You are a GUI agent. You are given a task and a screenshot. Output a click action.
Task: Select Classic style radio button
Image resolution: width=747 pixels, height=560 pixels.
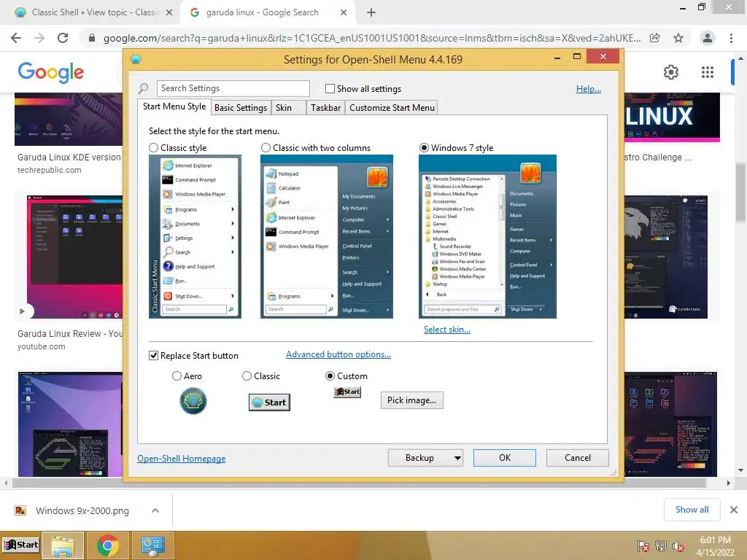(x=153, y=148)
